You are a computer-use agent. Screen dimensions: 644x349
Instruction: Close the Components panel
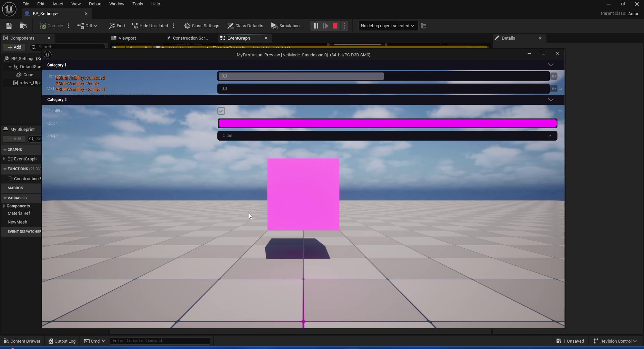coord(49,38)
